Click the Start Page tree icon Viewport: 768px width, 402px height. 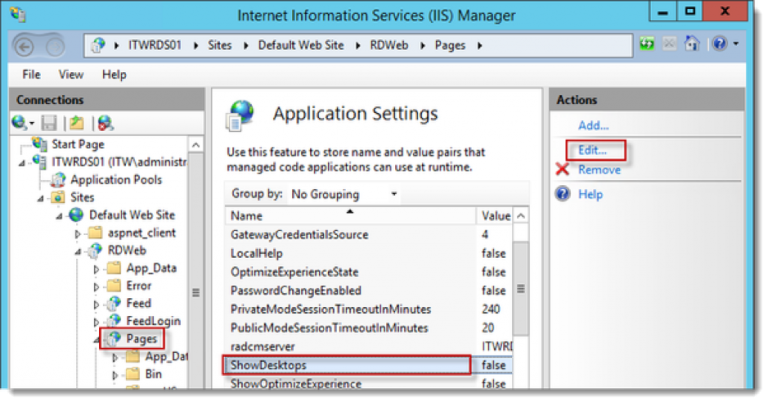(40, 143)
